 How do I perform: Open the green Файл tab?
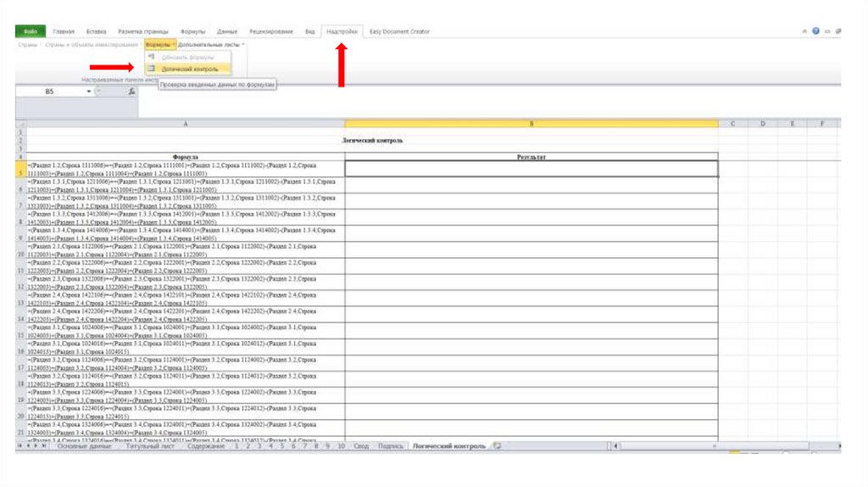click(31, 31)
